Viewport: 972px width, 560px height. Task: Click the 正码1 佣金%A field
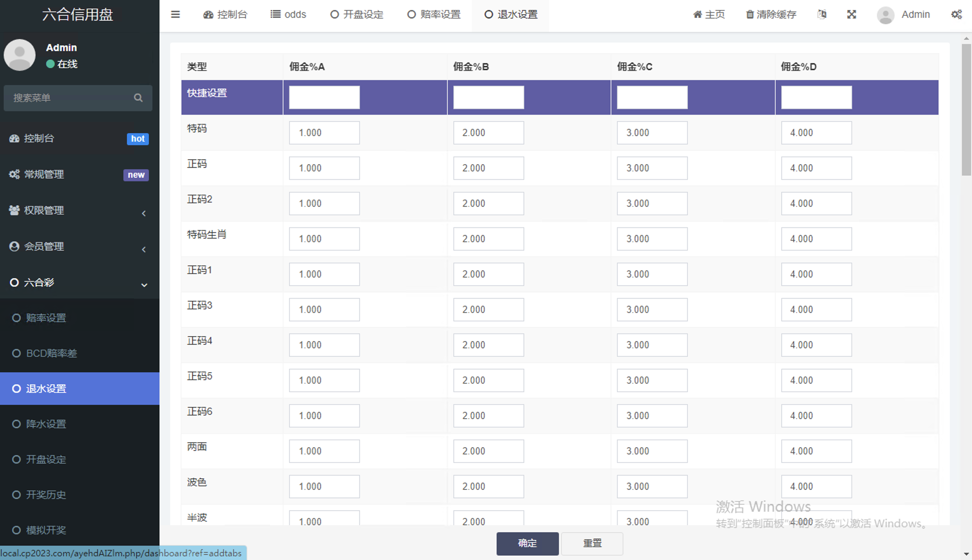coord(324,274)
